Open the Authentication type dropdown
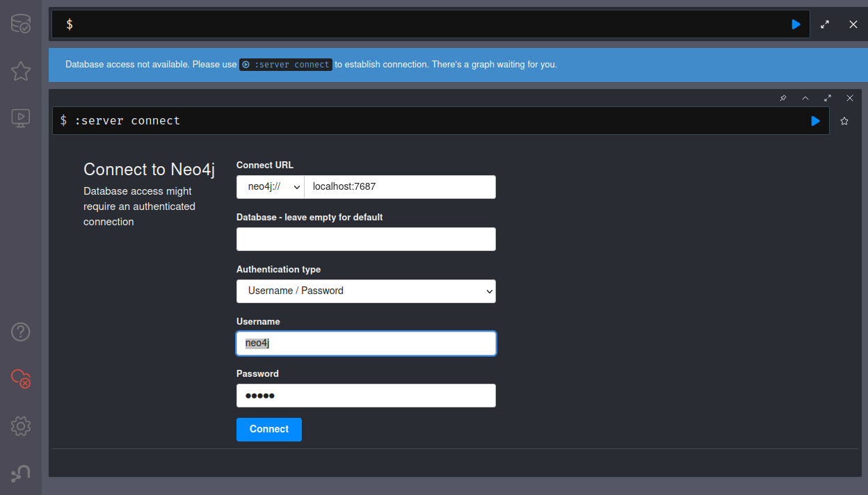The width and height of the screenshot is (868, 495). pyautogui.click(x=366, y=291)
